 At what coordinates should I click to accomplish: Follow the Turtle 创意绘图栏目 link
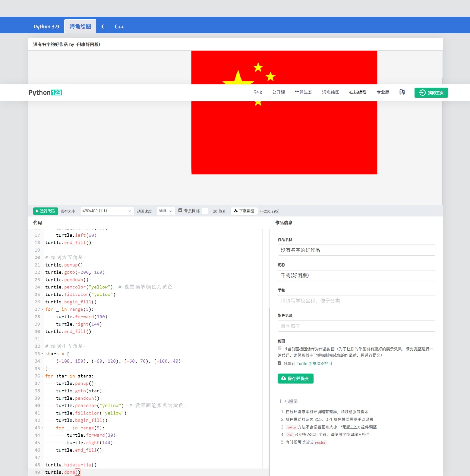(x=314, y=363)
